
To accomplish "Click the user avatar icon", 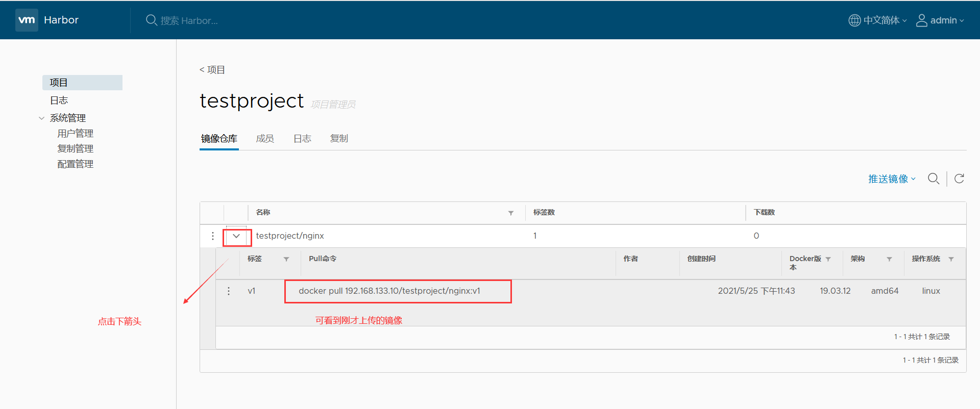I will pos(921,20).
